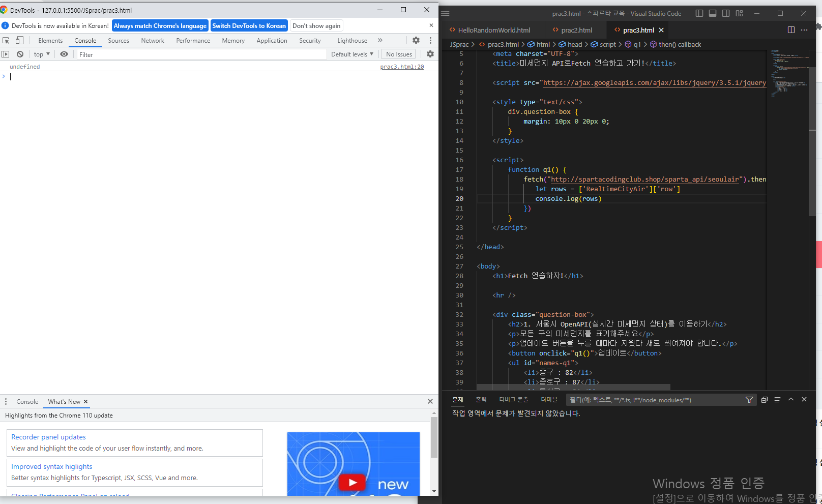Toggle the VS Code secondary side bar
The image size is (822, 504).
tap(726, 14)
